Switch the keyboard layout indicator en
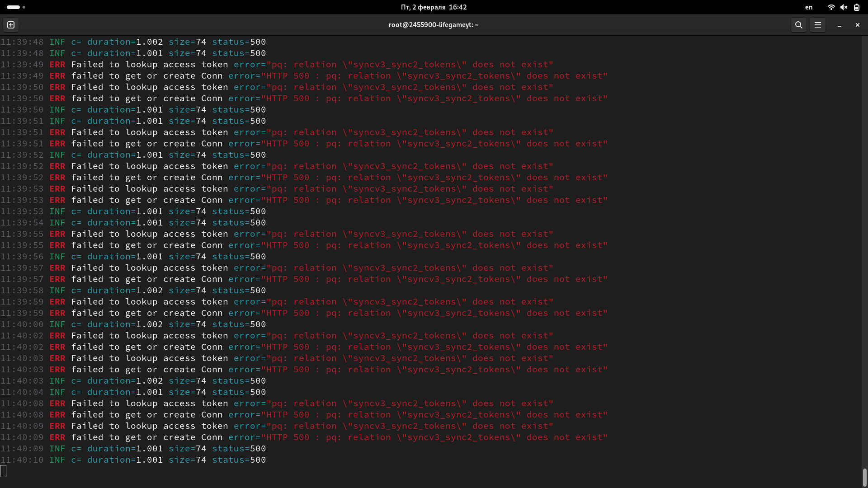Viewport: 868px width, 488px height. pyautogui.click(x=809, y=7)
